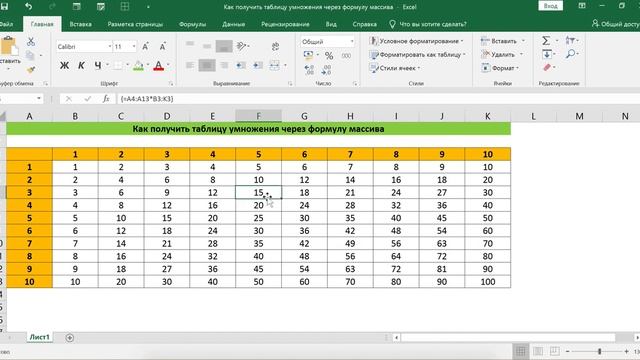This screenshot has width=640, height=360.
Task: Click merge and center cells icon
Action: click(x=275, y=65)
